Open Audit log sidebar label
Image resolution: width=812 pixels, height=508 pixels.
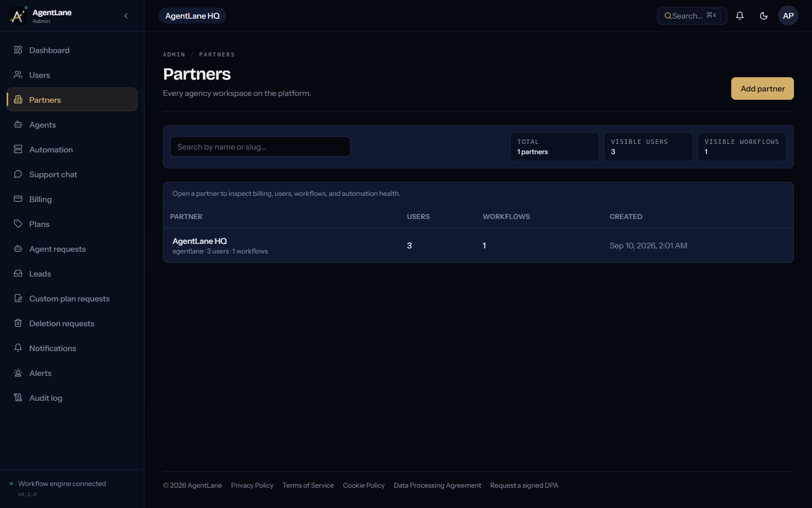[46, 398]
